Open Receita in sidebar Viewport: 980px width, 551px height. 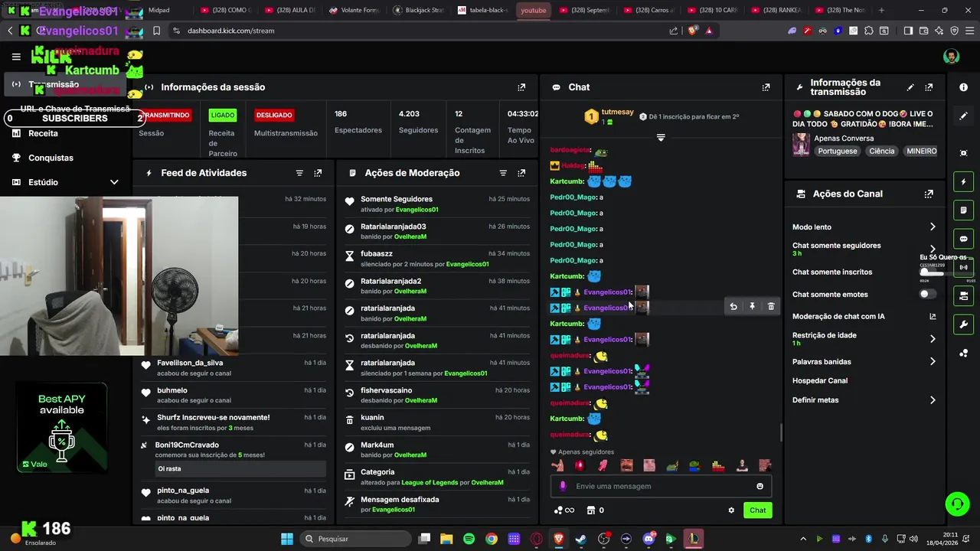43,133
